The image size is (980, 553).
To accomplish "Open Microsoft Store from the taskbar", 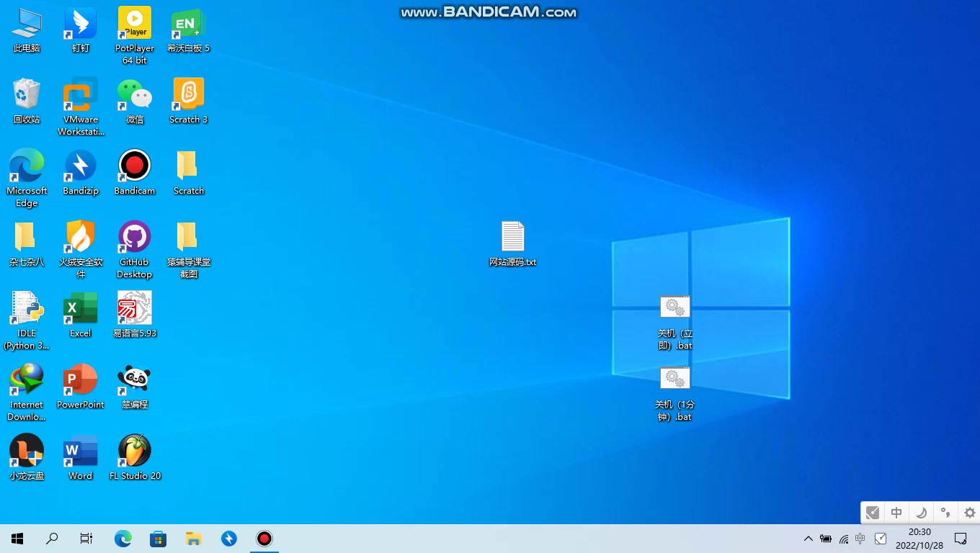I will [158, 539].
